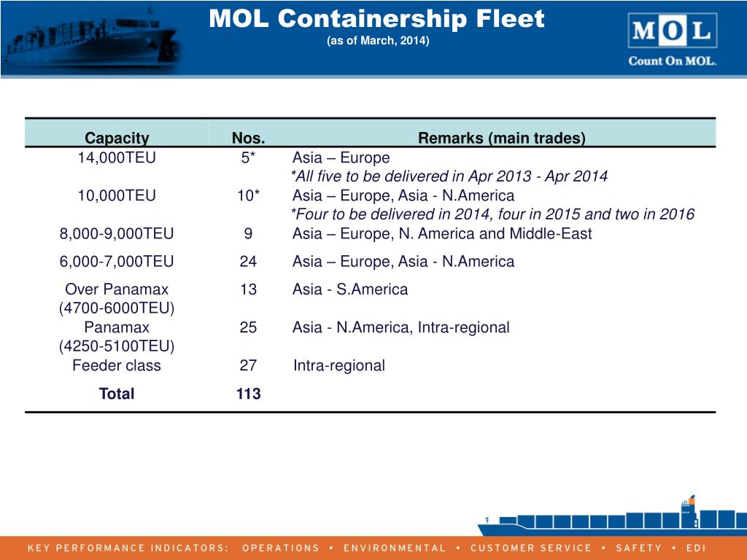The height and width of the screenshot is (560, 747).
Task: Click the MOL logo in header
Action: coord(672,31)
